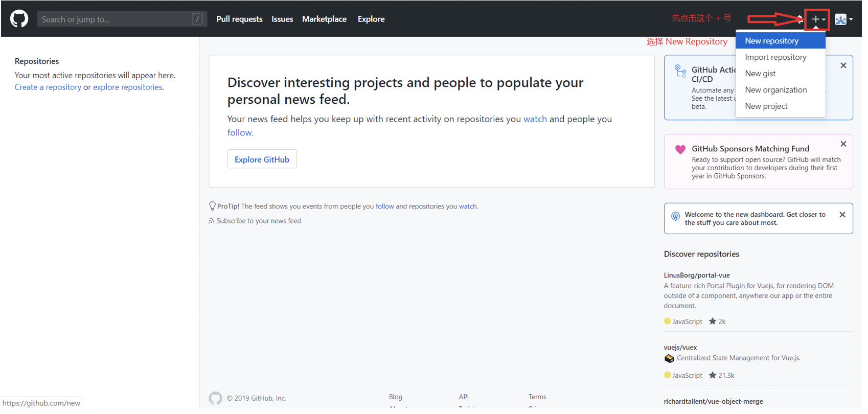
Task: Click the RSS feed icon beside Subscribe
Action: pyautogui.click(x=211, y=221)
